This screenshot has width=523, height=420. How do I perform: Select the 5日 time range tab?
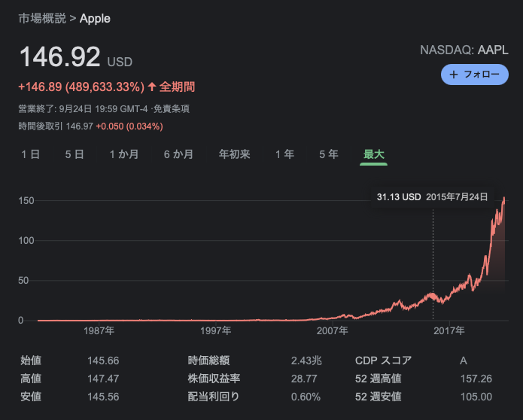click(74, 154)
